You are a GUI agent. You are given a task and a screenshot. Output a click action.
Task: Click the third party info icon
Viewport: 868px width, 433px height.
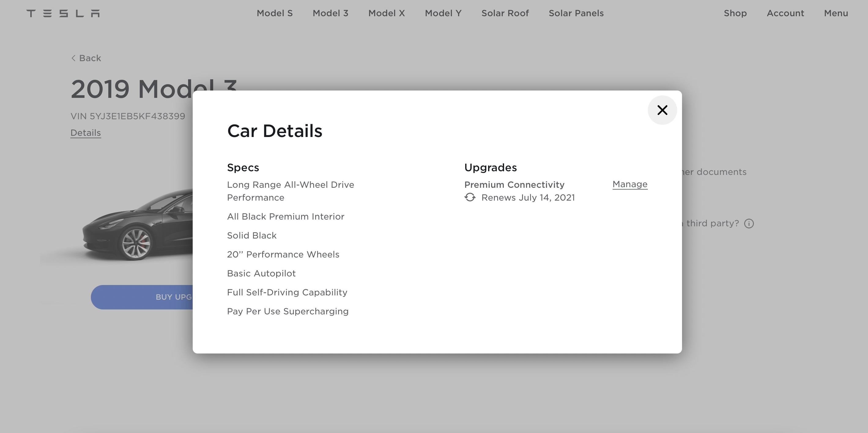749,224
